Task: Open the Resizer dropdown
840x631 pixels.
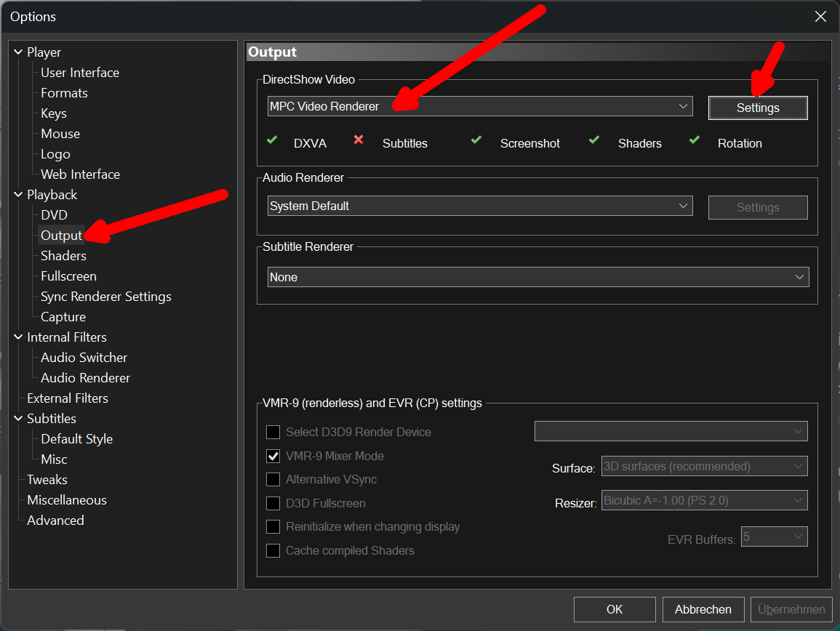Action: pyautogui.click(x=705, y=500)
